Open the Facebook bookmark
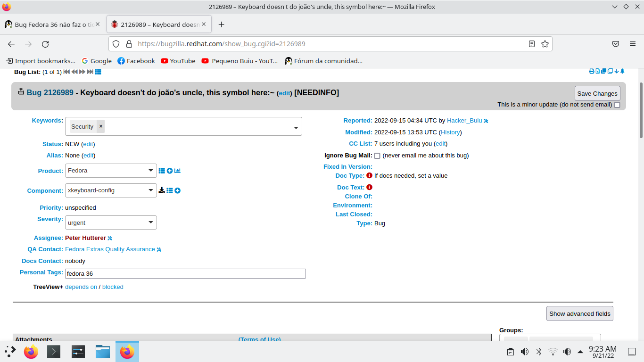The image size is (644, 362). tap(136, 61)
